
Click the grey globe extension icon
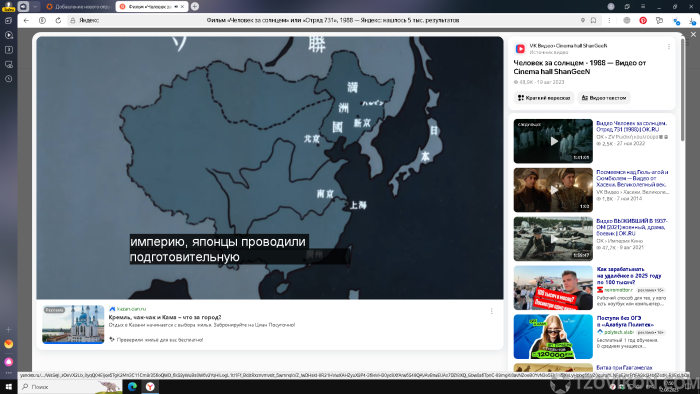tap(627, 21)
